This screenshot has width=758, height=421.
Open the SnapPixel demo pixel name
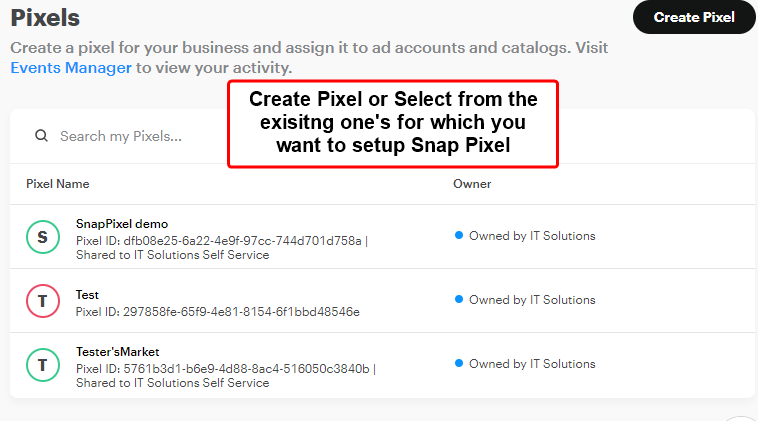click(x=122, y=224)
